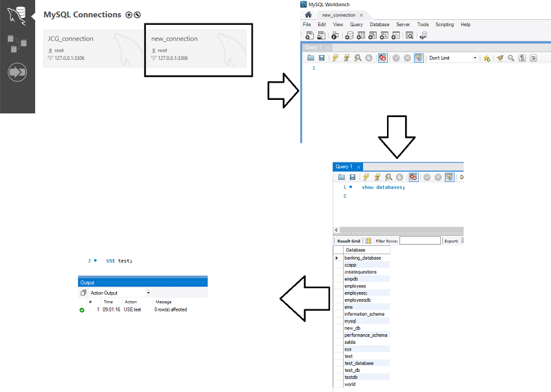The height and width of the screenshot is (392, 551).
Task: Open the manage connections wrench icon
Action: (x=137, y=14)
